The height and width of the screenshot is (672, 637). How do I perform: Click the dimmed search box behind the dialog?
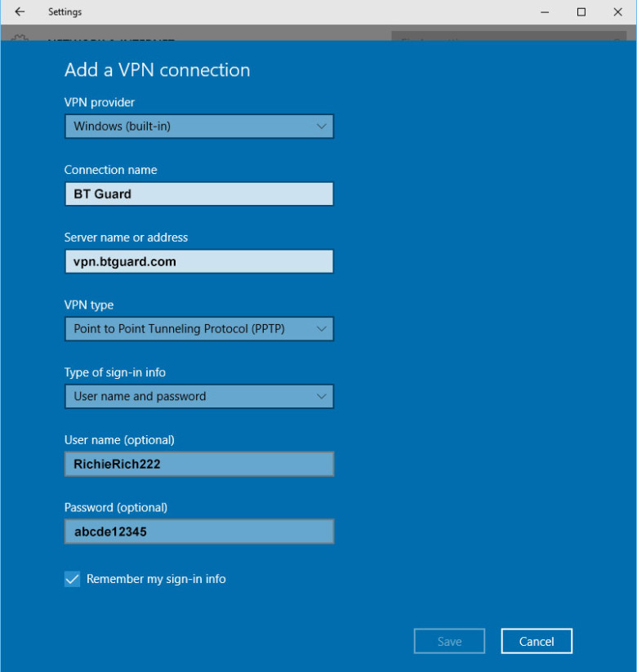tap(506, 37)
